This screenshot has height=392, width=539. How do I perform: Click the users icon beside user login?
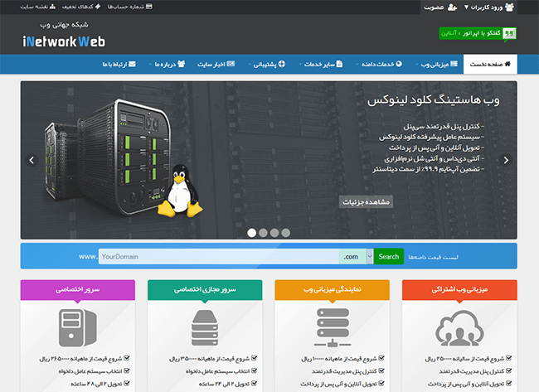(509, 7)
